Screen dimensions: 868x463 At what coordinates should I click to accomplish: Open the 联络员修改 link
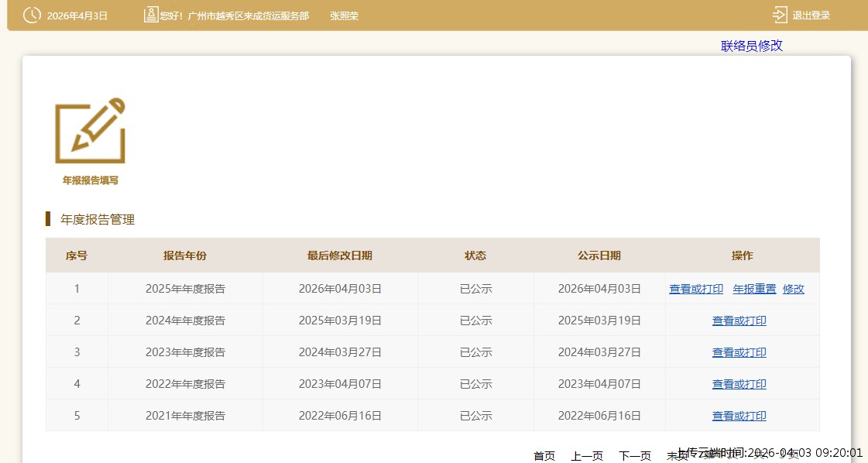752,46
